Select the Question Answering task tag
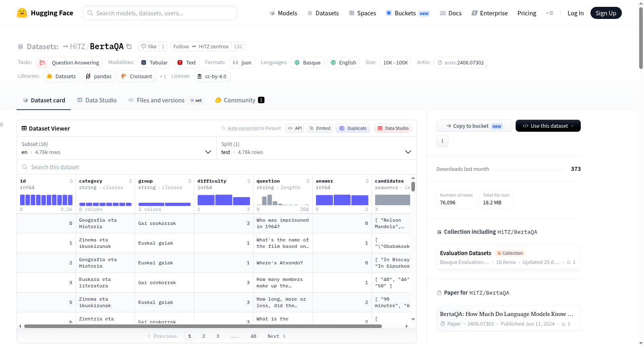Viewport: 644px width, 347px height. tap(69, 62)
